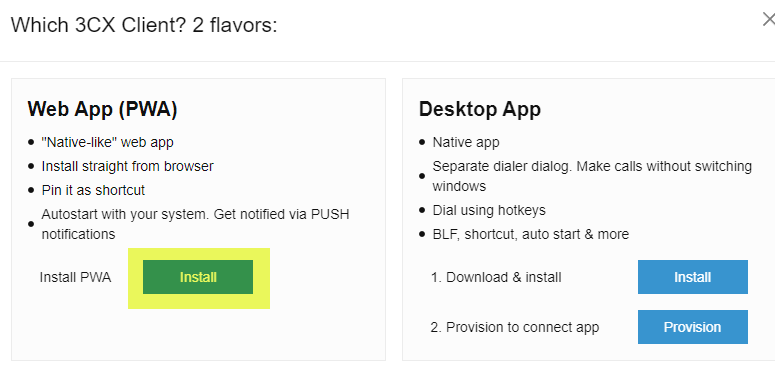Click the Pin it as shortcut item

tap(93, 190)
